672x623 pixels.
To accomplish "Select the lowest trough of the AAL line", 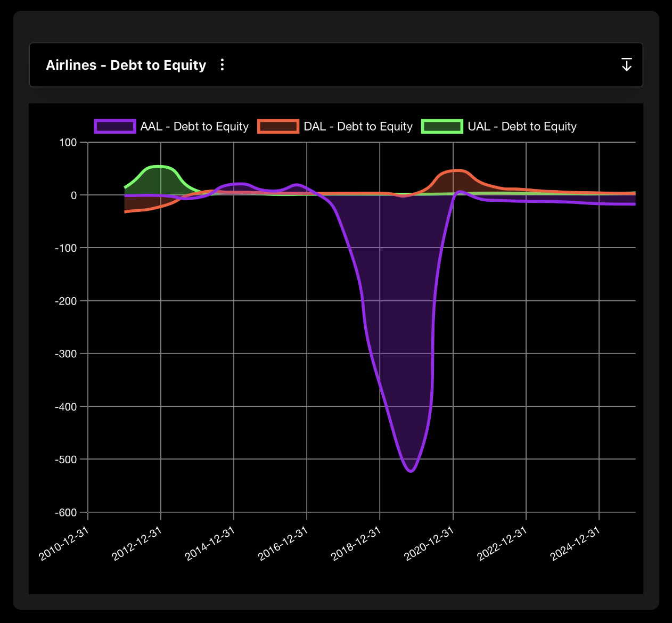I will (411, 471).
